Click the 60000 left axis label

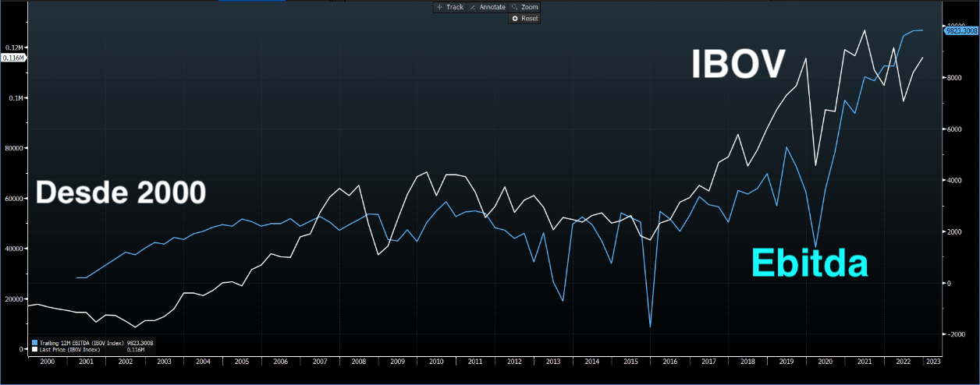16,199
